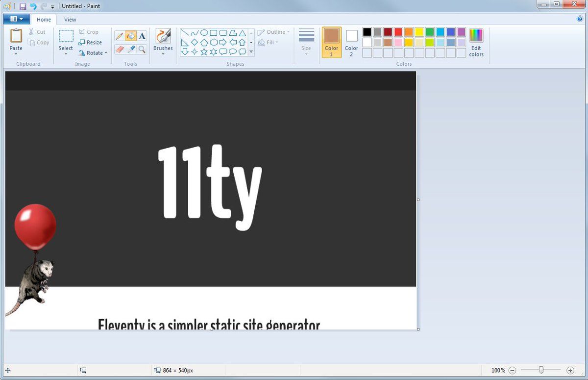Select the Fill with color bucket tool
This screenshot has height=380, width=588.
tap(131, 36)
